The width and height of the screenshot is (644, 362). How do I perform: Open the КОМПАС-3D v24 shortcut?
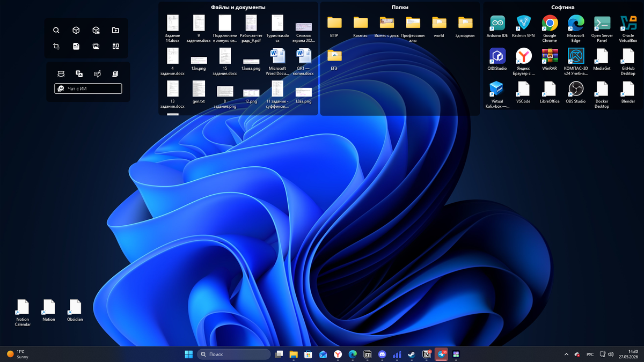pos(576,61)
